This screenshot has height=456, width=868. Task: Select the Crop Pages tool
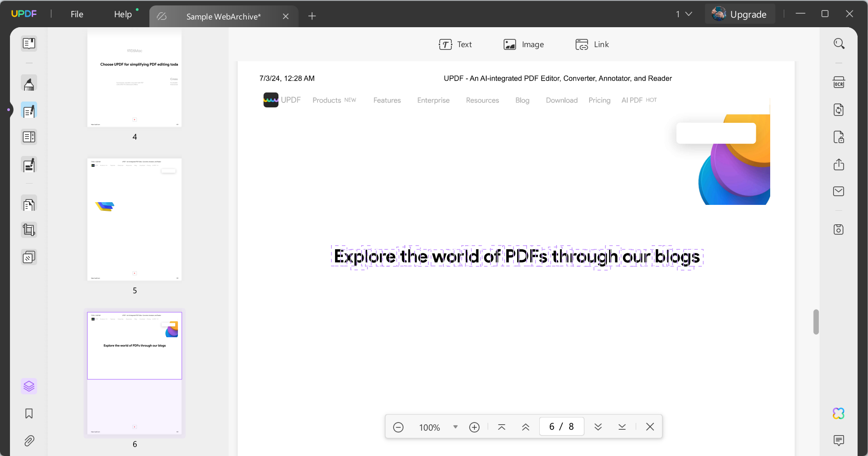coord(29,229)
